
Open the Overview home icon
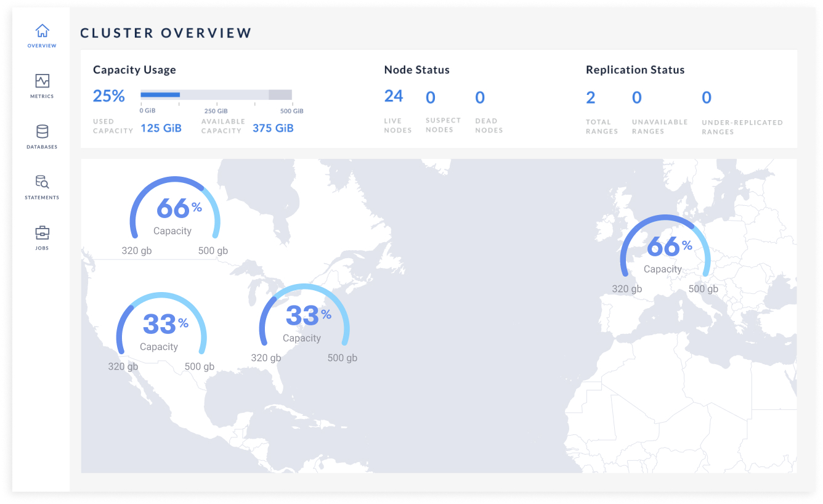(42, 31)
